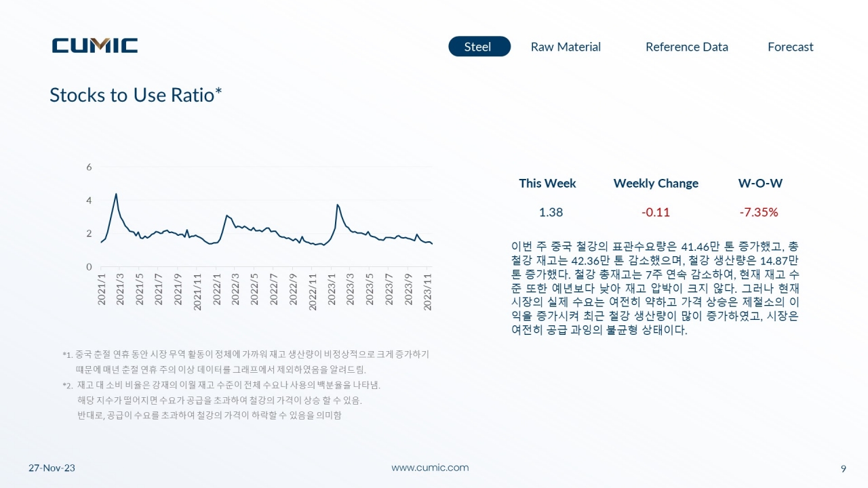Select the Weekly Change column header
868x488 pixels.
coord(656,183)
